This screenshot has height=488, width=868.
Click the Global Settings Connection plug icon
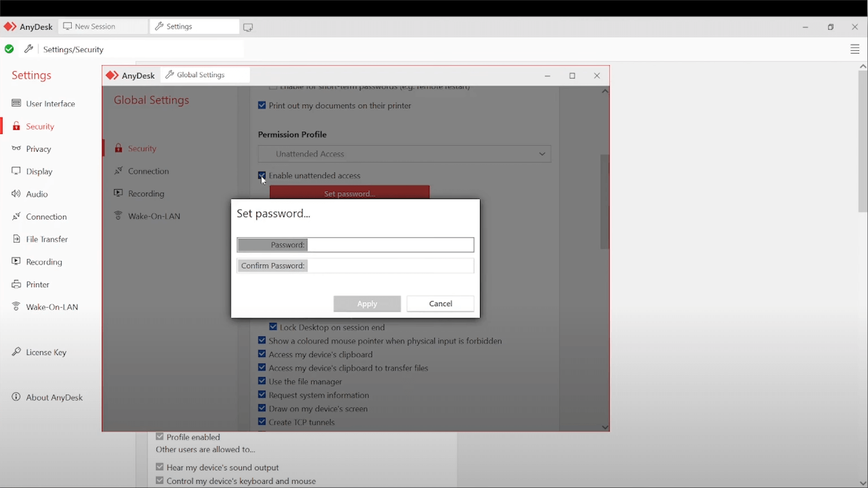(118, 171)
